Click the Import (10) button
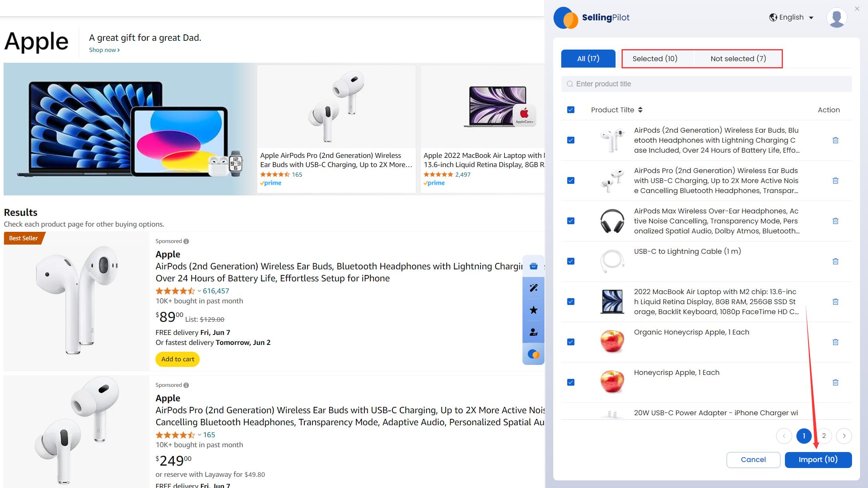The image size is (868, 488). pos(818,460)
